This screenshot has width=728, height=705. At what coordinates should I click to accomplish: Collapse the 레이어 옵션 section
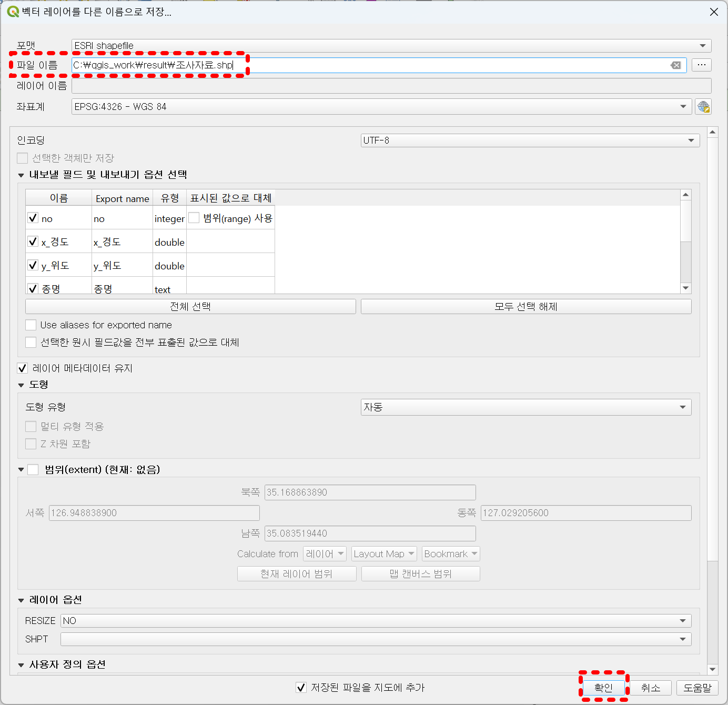coord(21,600)
